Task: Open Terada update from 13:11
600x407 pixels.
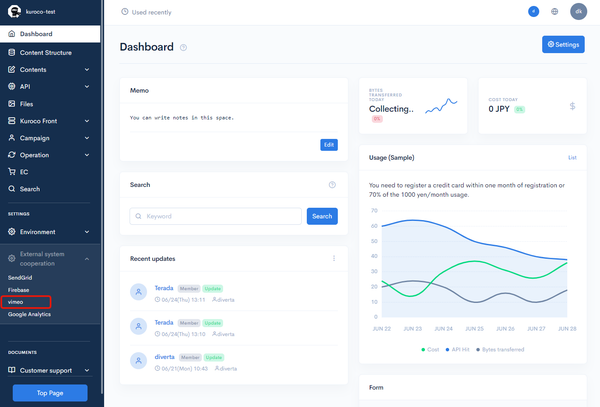Action: (x=164, y=288)
